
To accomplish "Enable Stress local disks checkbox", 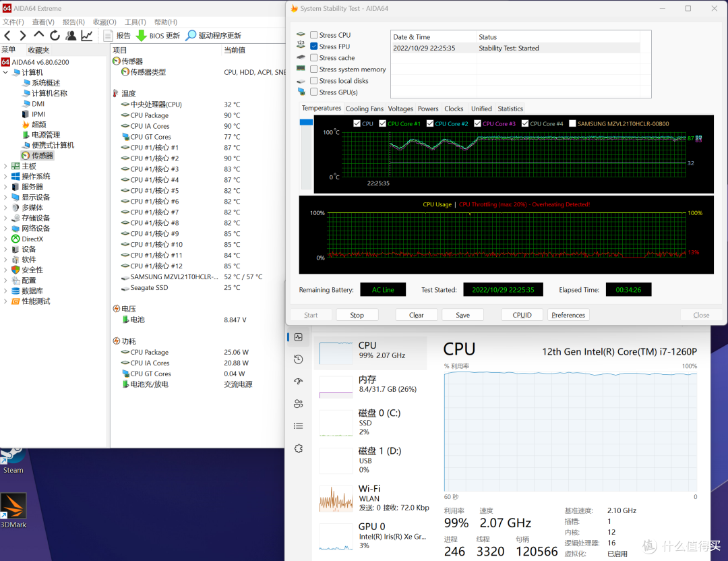I will [x=314, y=81].
